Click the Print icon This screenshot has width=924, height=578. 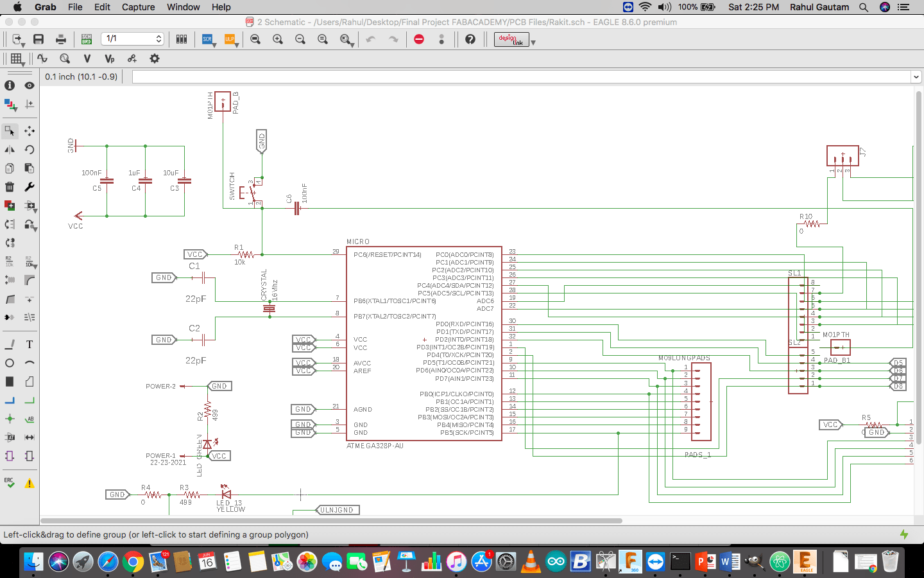pos(61,39)
